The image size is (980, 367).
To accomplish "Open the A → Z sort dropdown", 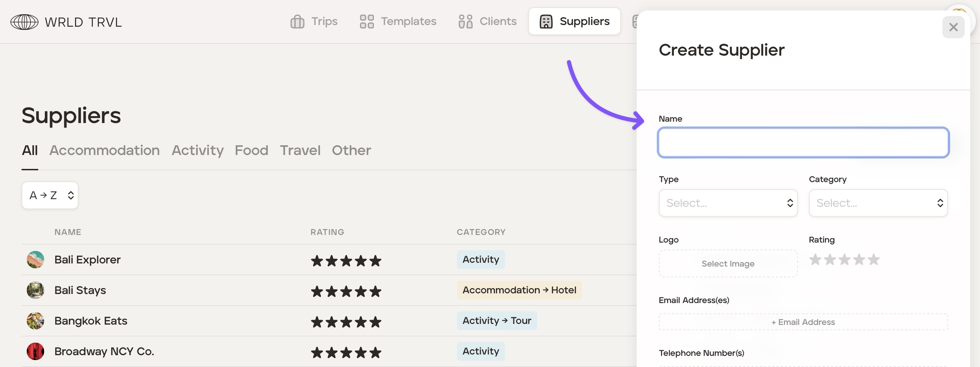I will 50,195.
